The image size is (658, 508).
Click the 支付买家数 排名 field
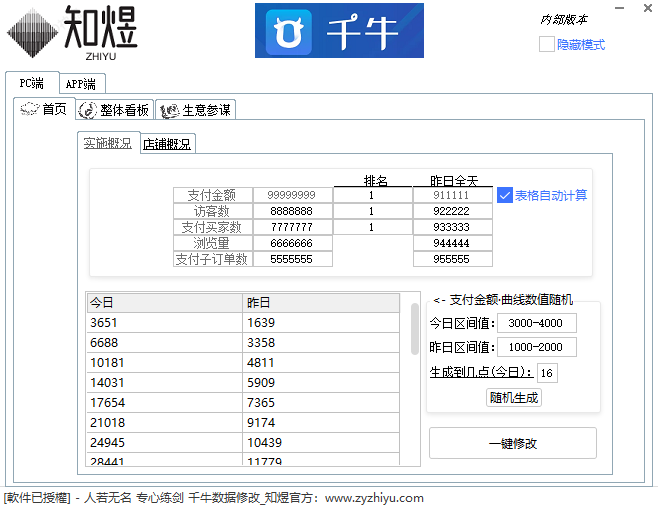tap(373, 227)
